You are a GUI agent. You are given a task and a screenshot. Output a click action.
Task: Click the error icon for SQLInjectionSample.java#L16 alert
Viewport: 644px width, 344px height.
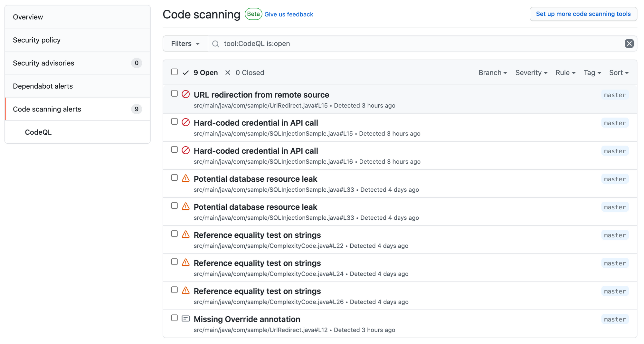tap(186, 150)
